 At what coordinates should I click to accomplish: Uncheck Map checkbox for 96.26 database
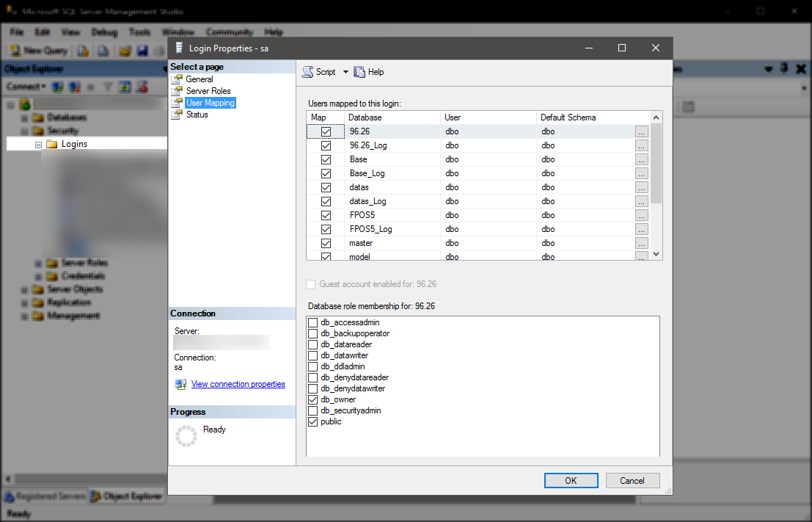point(326,131)
